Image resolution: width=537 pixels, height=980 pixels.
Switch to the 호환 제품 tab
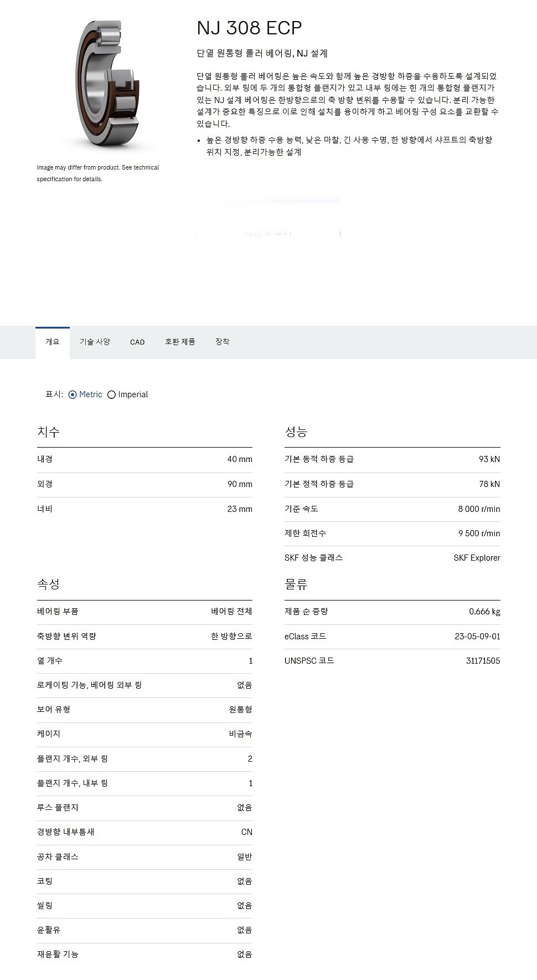point(180,342)
